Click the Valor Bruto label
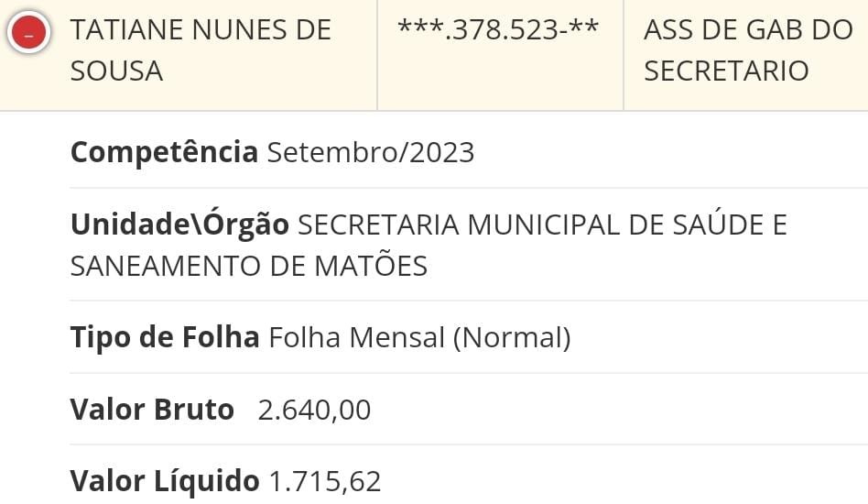This screenshot has width=868, height=504. pos(152,410)
